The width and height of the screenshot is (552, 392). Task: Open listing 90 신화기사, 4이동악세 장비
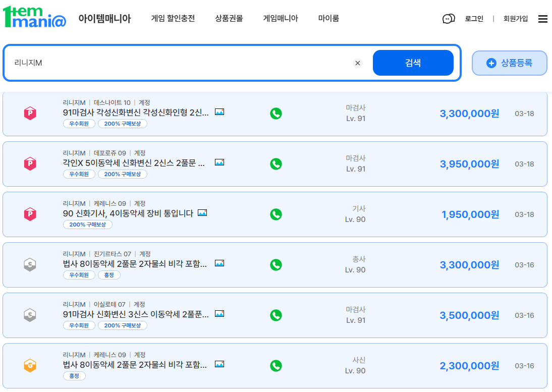[x=128, y=213]
